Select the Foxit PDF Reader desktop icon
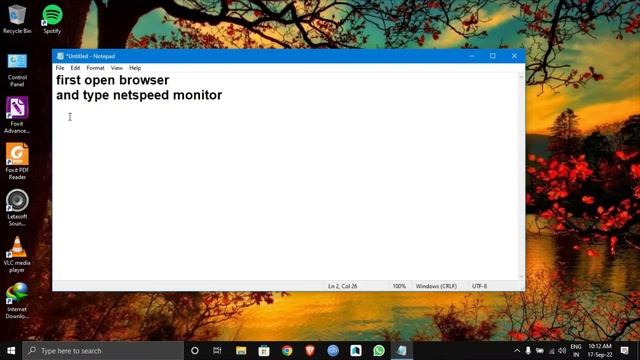 17,162
